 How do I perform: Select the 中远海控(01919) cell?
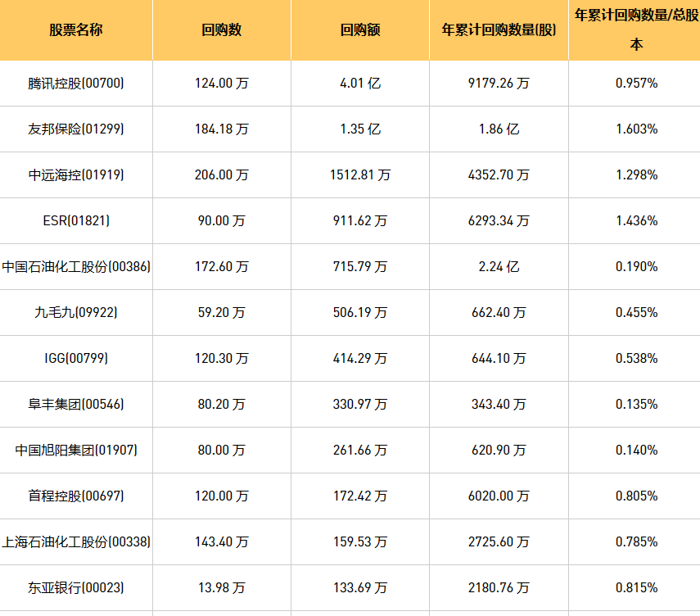pyautogui.click(x=76, y=174)
